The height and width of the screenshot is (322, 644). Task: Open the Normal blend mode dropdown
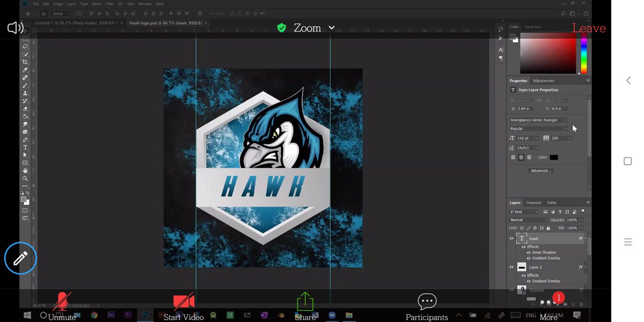point(529,220)
